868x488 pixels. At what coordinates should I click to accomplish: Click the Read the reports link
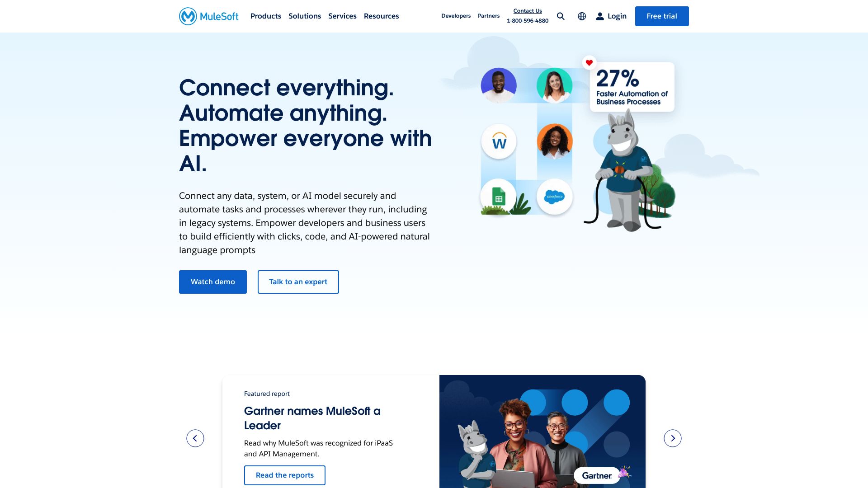pyautogui.click(x=284, y=475)
